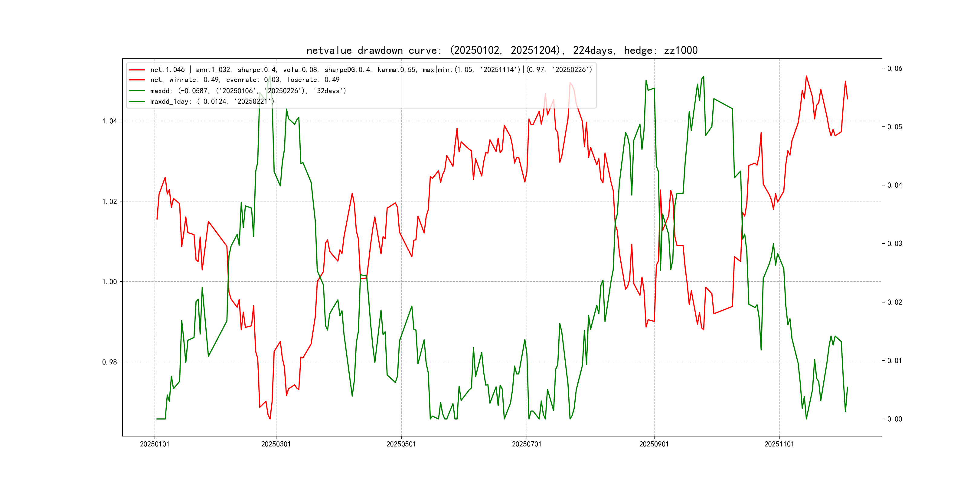This screenshot has width=980, height=490.
Task: Click the 20251101 x-axis tick label
Action: pos(779,444)
